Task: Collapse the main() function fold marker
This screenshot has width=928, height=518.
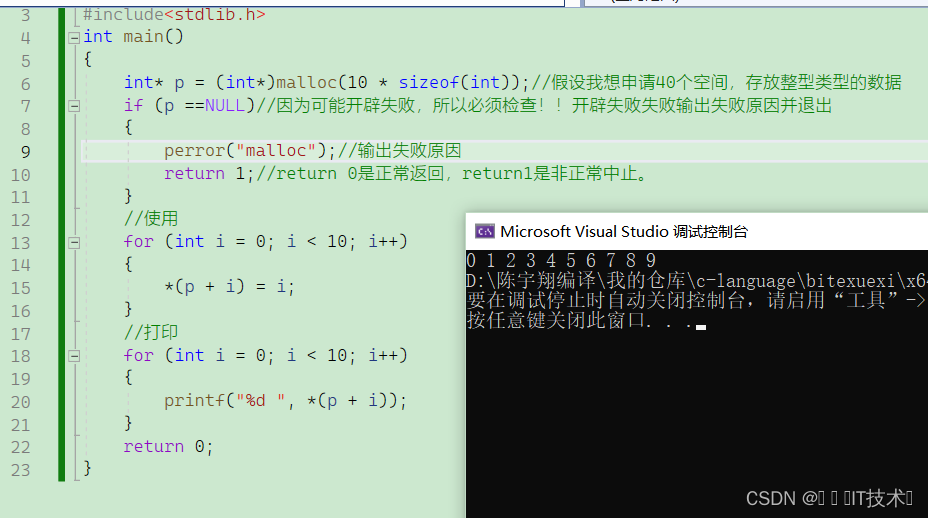Action: coord(74,38)
